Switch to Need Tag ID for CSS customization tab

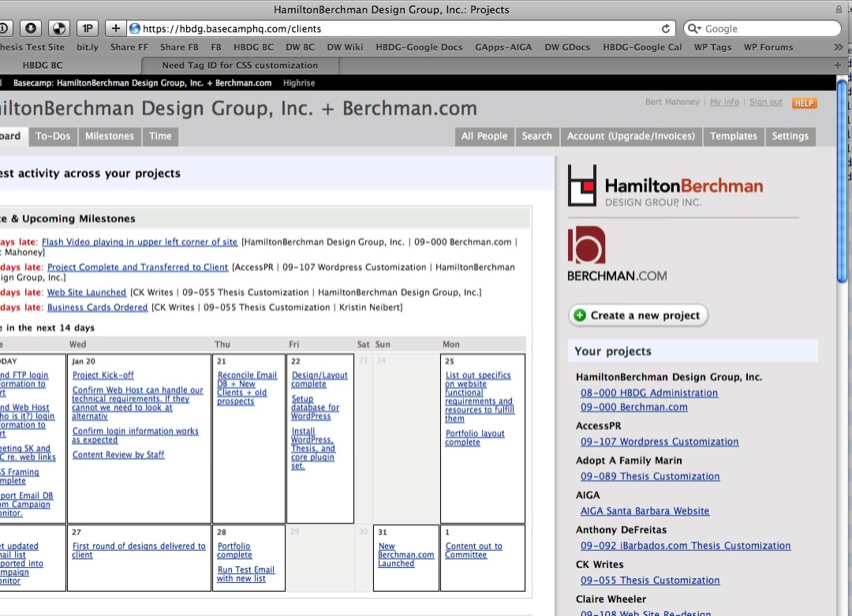[x=240, y=65]
